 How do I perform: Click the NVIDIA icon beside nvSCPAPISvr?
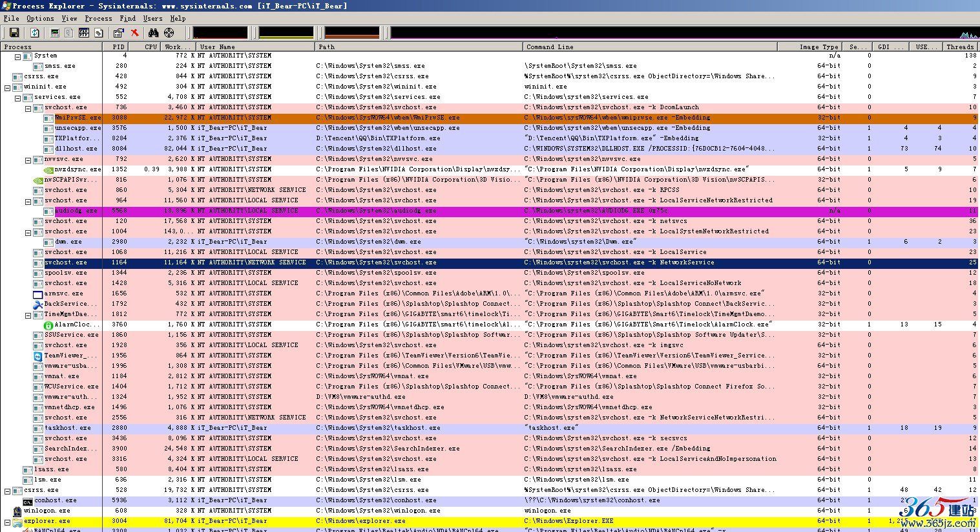click(x=38, y=180)
